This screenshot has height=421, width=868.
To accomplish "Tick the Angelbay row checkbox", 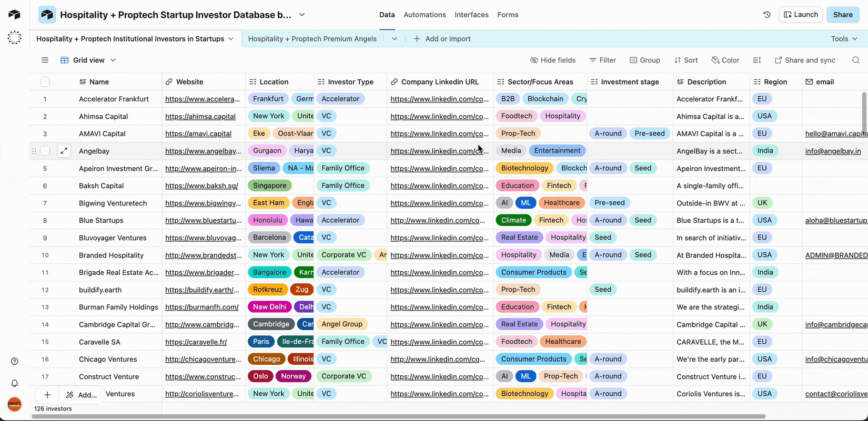I will [45, 151].
